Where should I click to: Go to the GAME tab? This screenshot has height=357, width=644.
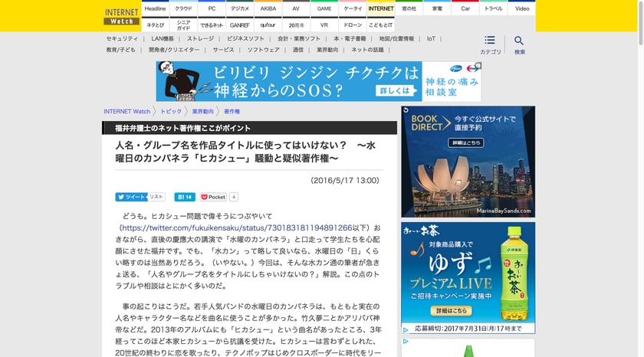tap(324, 8)
